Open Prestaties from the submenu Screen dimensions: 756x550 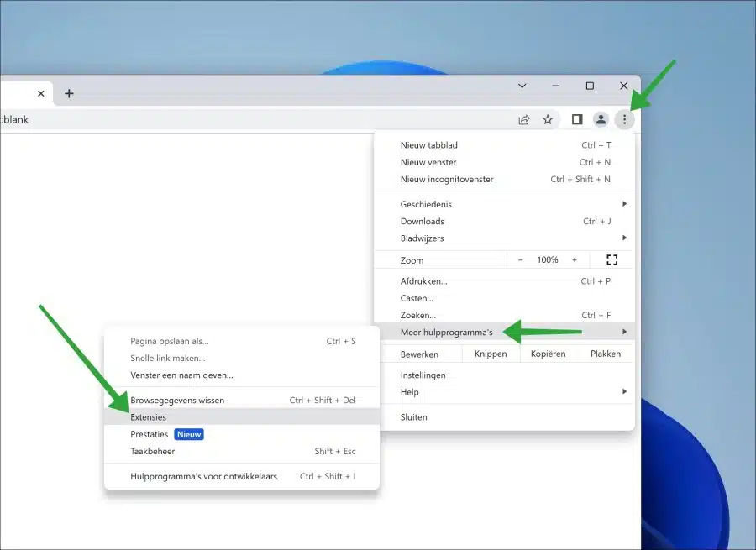[x=242, y=434]
